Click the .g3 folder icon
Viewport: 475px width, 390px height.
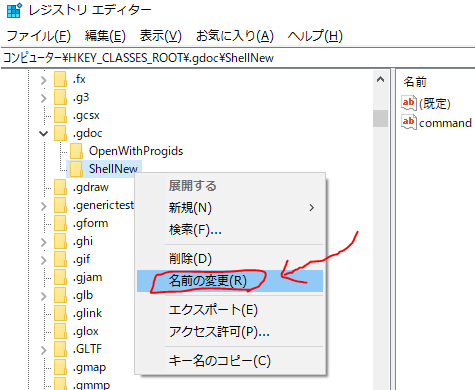[61, 97]
